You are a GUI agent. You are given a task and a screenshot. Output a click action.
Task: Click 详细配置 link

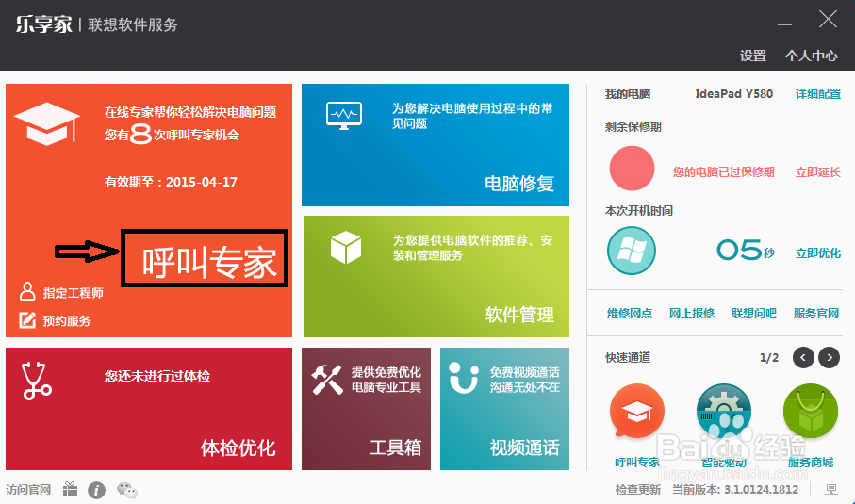point(818,93)
